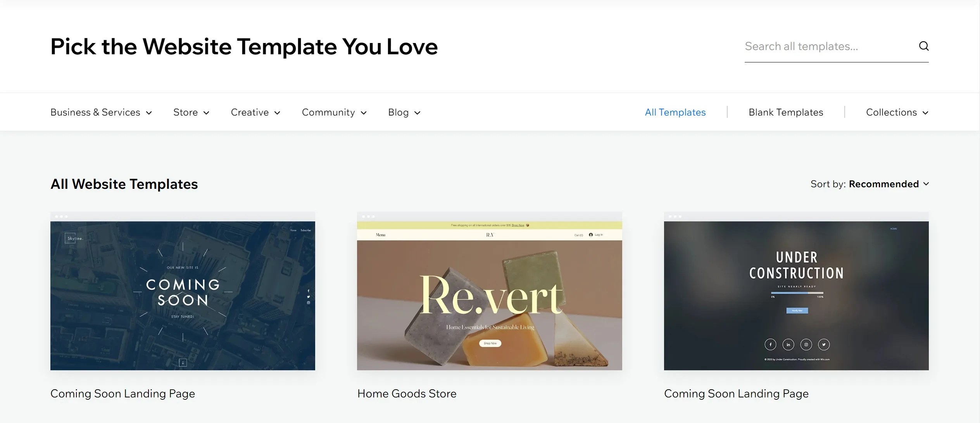The width and height of the screenshot is (980, 423).
Task: Expand Business & Services category menu
Action: (101, 112)
